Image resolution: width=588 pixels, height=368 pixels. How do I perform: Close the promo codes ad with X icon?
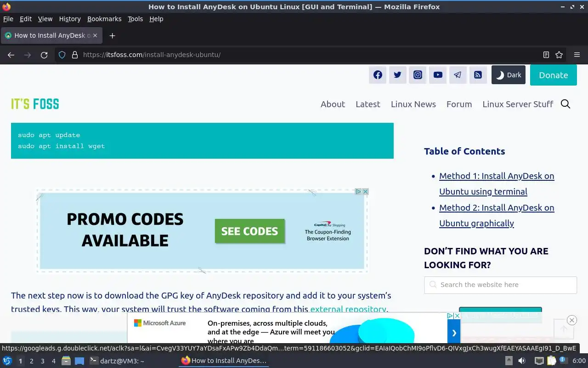(x=366, y=191)
